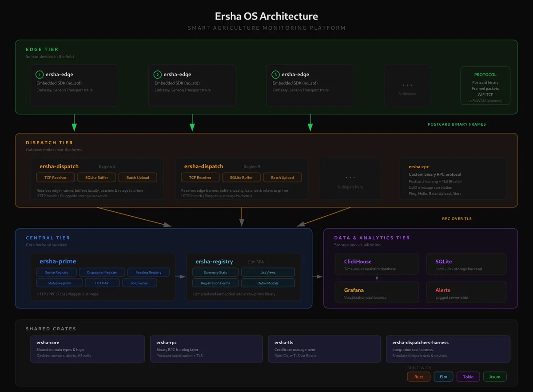Screen dimensions: 533x392
Task: Click the BUILT WITH label
Action: [x=419, y=368]
